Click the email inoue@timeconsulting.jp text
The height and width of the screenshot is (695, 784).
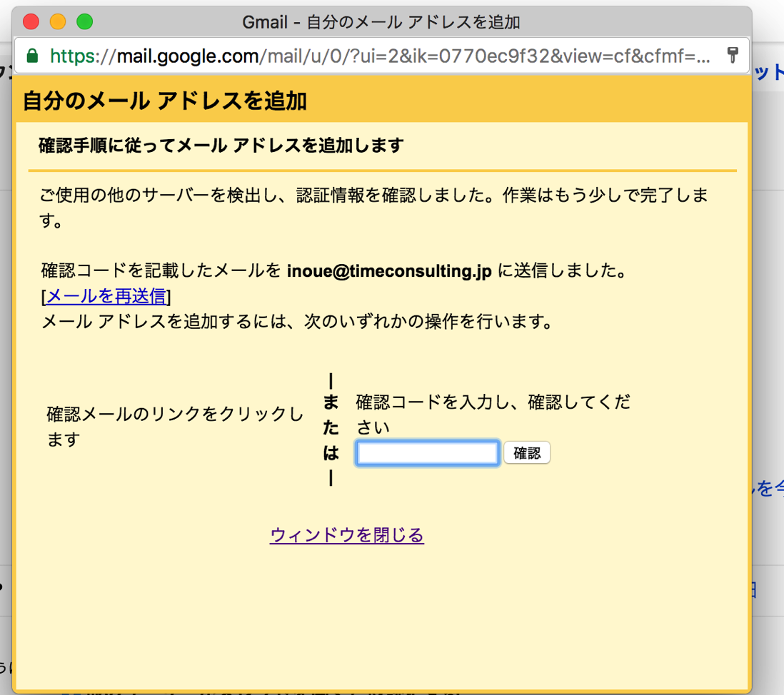click(389, 271)
